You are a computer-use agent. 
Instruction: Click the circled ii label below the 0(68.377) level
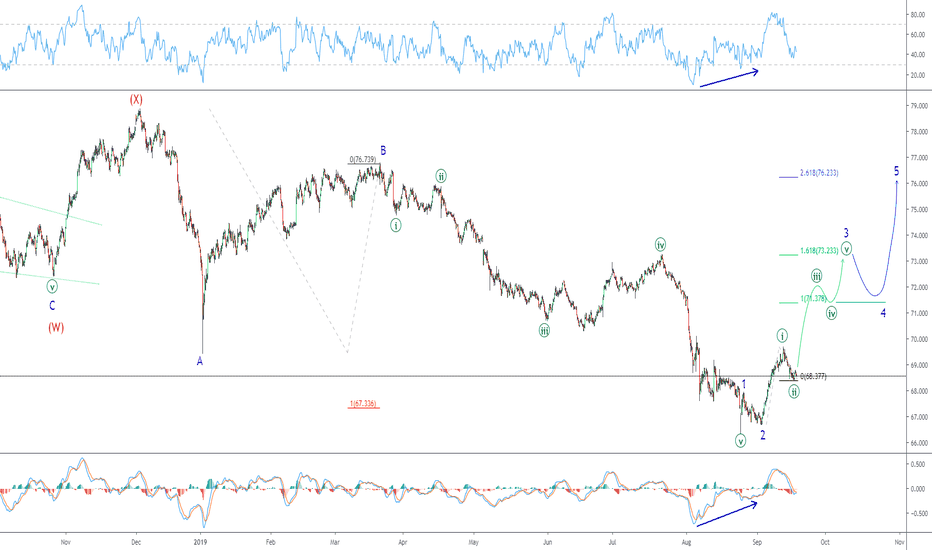pos(794,391)
